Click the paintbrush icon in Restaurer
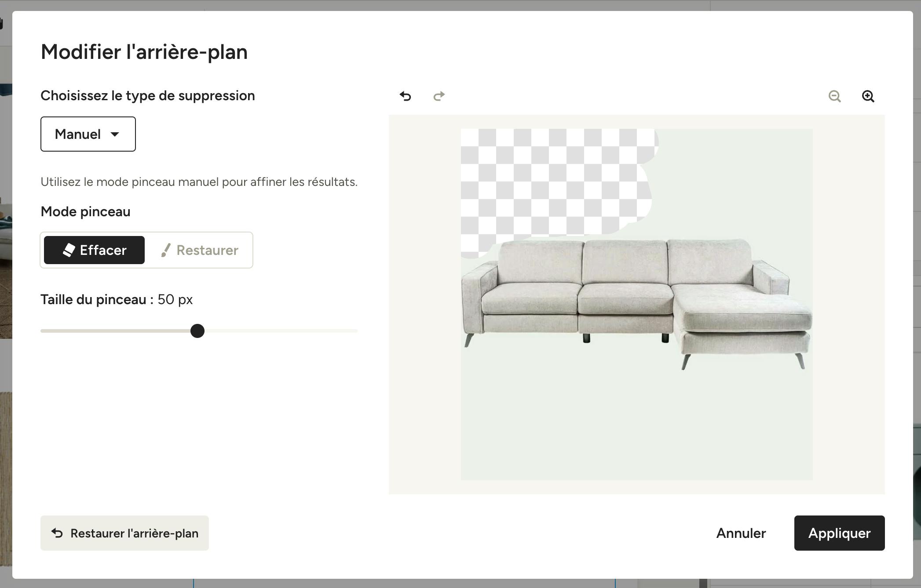This screenshot has width=921, height=588. click(166, 250)
